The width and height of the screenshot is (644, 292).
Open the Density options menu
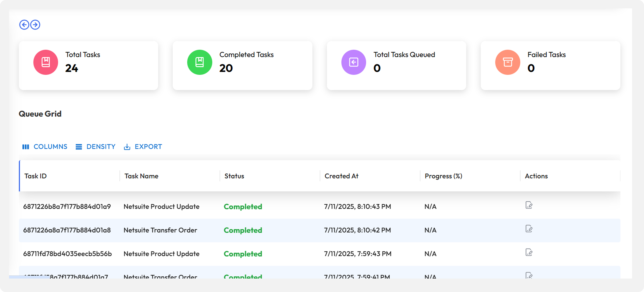[96, 147]
